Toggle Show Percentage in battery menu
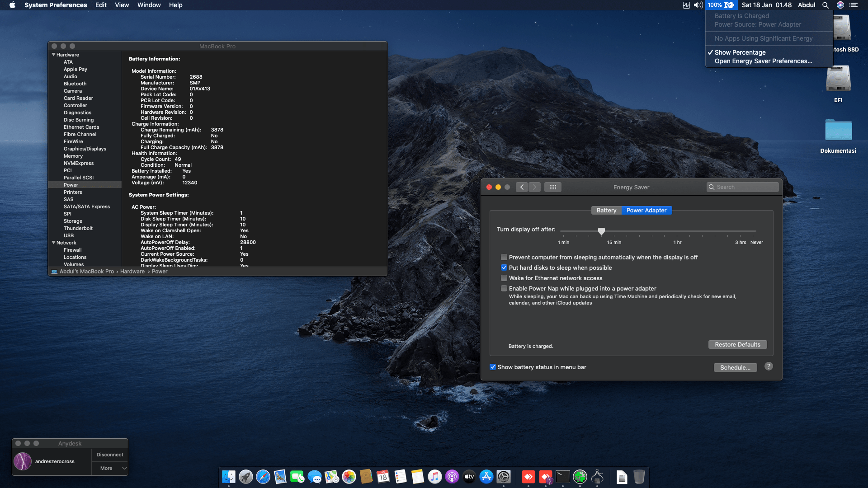Viewport: 868px width, 488px height. point(769,52)
